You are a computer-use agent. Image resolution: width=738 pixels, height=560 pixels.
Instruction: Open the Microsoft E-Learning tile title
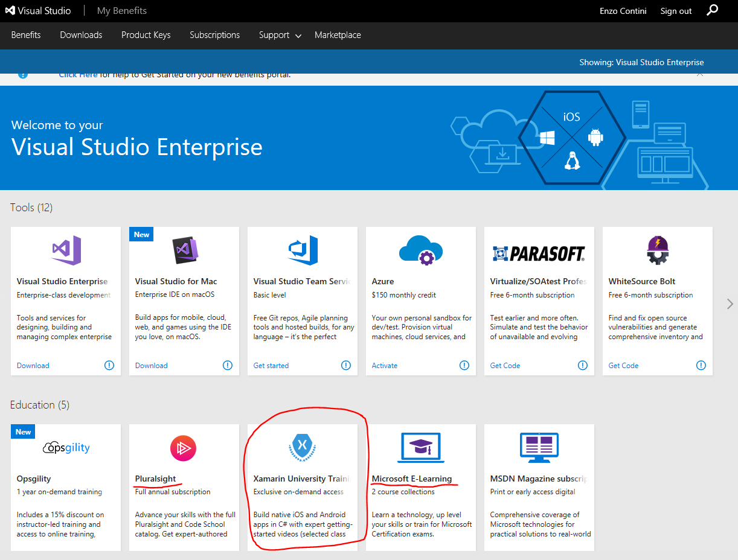[412, 479]
